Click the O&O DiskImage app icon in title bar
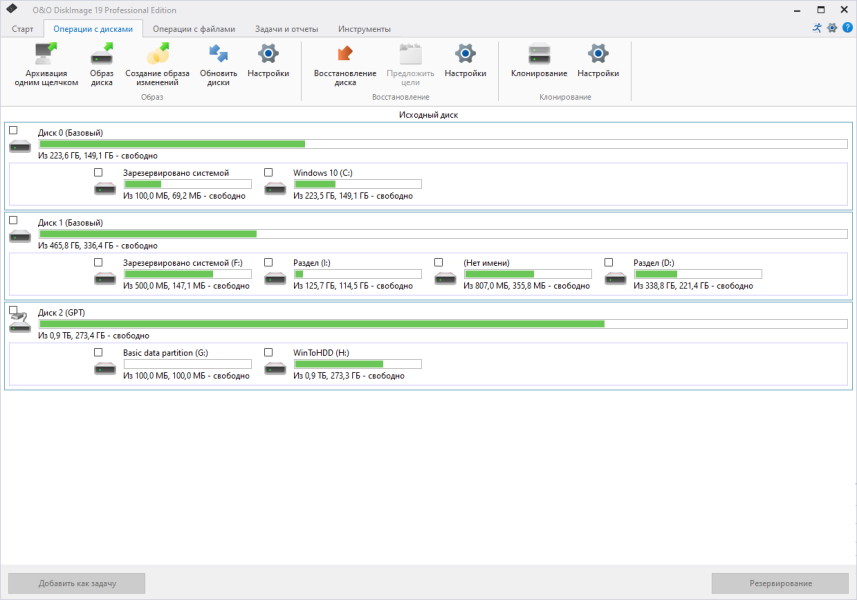Viewport: 857px width, 600px height. (12, 9)
